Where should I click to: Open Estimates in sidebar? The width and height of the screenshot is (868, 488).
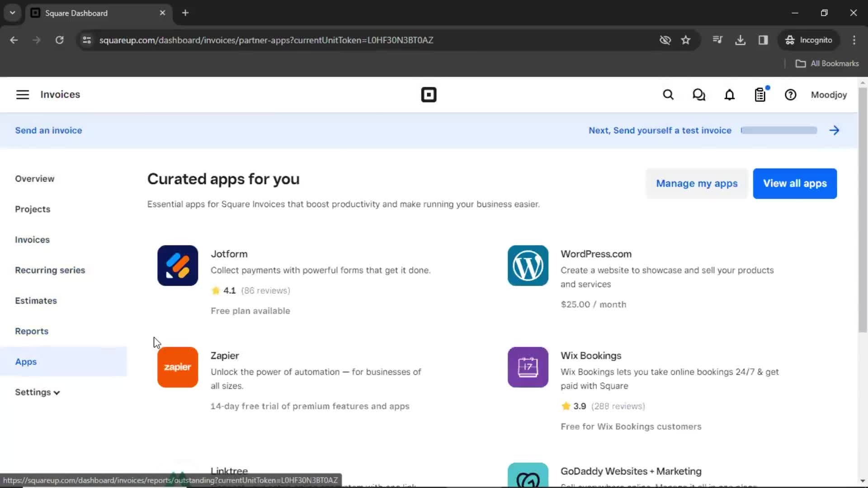tap(36, 301)
